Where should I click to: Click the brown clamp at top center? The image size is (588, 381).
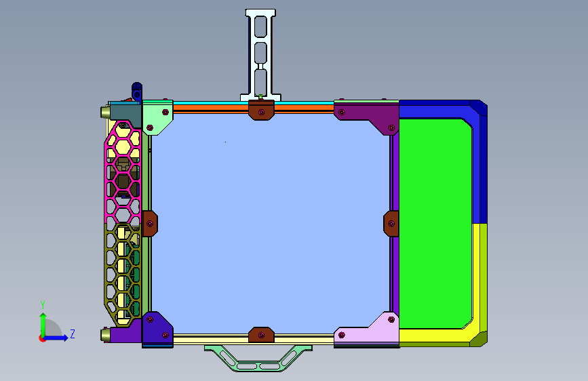261,111
